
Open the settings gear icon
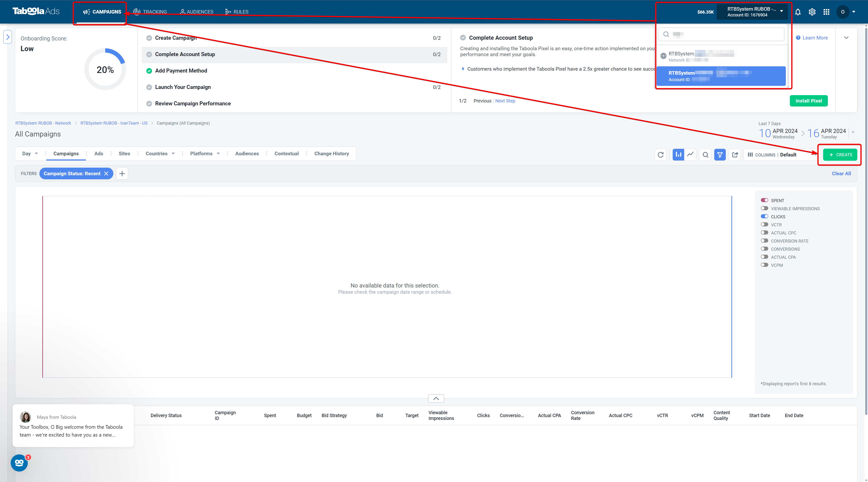tap(812, 12)
